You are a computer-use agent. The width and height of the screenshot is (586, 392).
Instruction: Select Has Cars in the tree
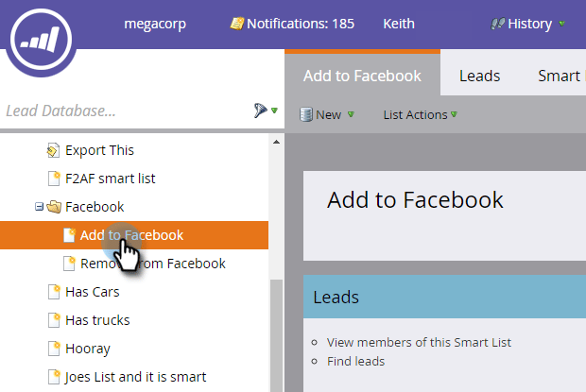(93, 292)
